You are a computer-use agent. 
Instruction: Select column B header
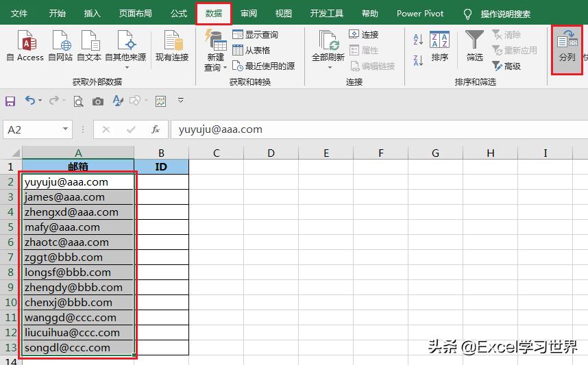(x=161, y=153)
